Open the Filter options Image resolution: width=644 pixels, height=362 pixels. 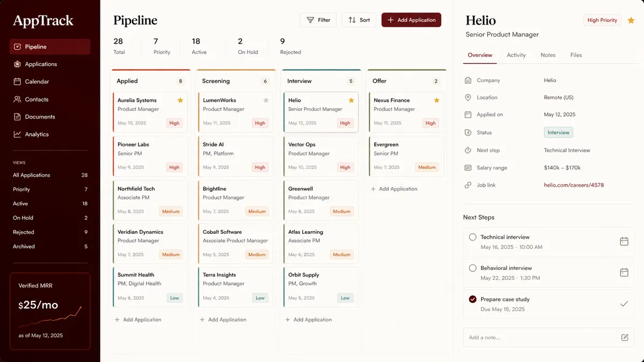(318, 20)
